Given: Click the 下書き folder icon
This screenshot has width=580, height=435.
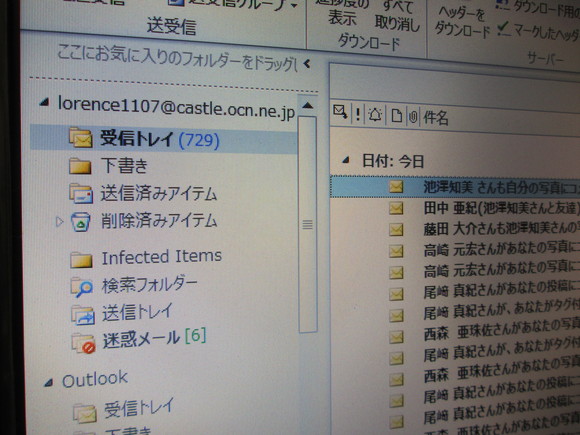Looking at the screenshot, I should (x=80, y=165).
